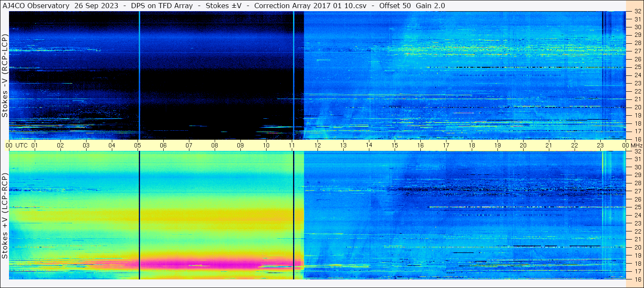Select the '07' hour tick

coord(189,145)
